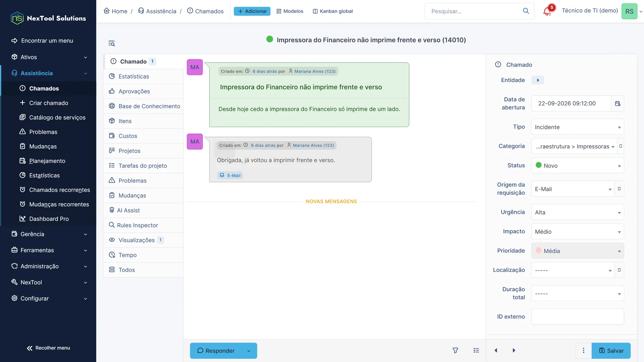Viewport: 644px width, 362px height.
Task: Open the calendar picker for opening date
Action: coord(617,103)
